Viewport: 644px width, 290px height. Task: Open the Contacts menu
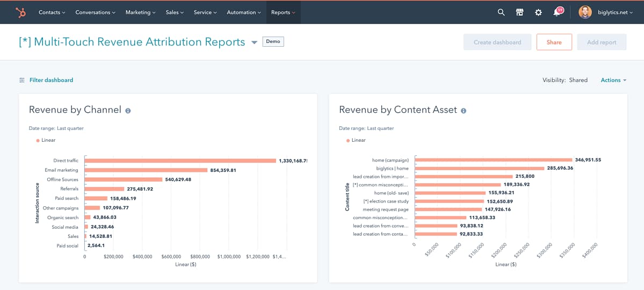point(52,12)
